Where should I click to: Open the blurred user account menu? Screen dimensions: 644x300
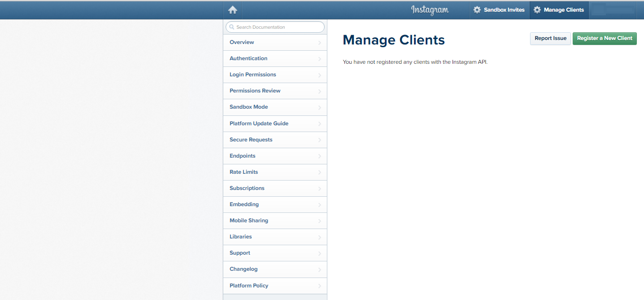click(x=613, y=10)
